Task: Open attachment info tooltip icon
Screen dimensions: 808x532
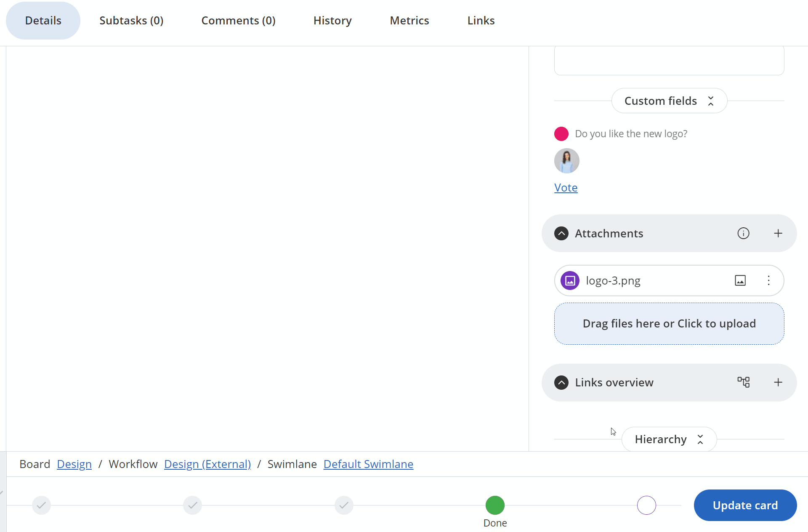Action: click(743, 233)
